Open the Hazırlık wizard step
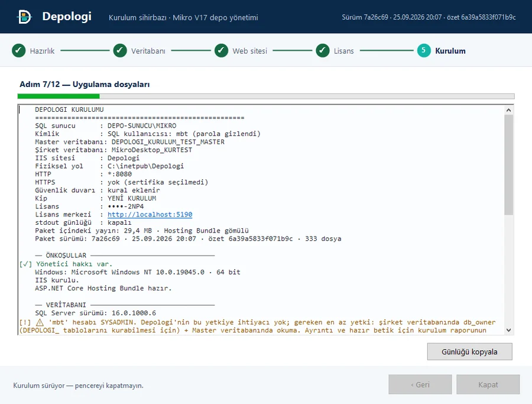This screenshot has width=532, height=404. click(42, 51)
